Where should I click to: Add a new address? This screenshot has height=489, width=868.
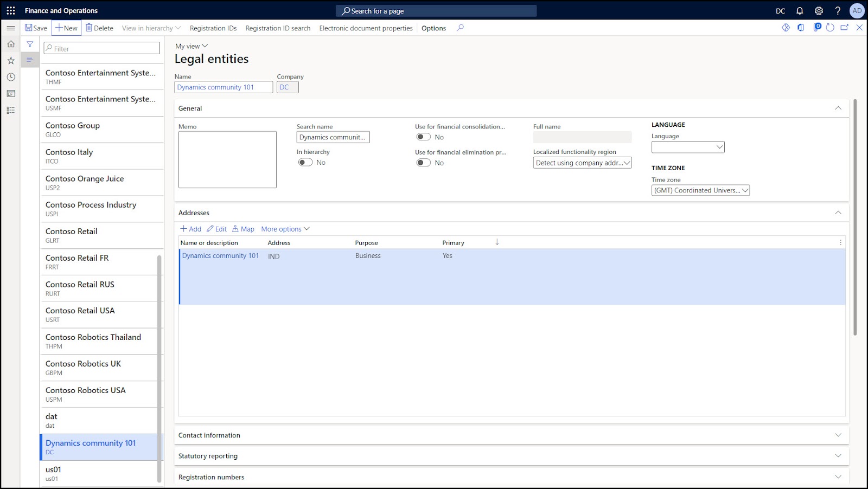[191, 229]
